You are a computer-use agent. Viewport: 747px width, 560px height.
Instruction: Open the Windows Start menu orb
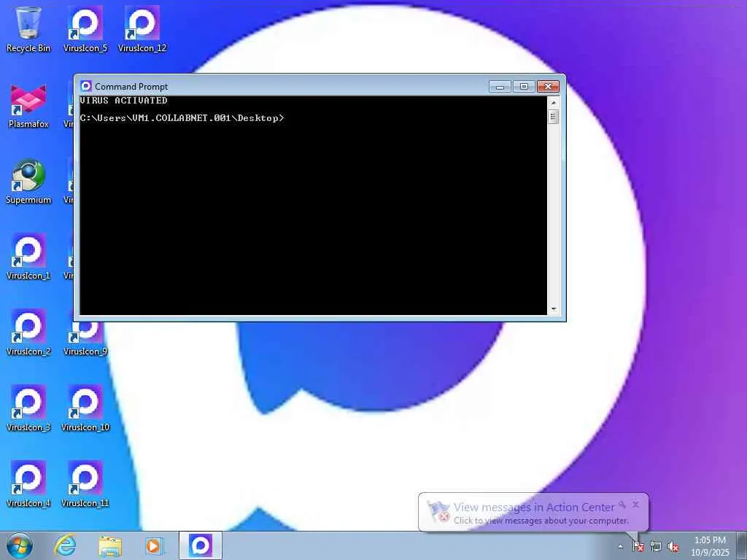20,545
